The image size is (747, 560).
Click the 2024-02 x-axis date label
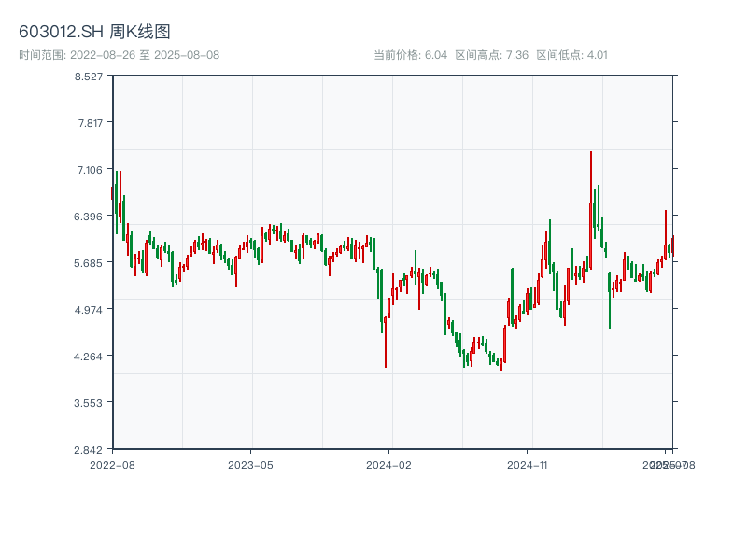point(389,464)
